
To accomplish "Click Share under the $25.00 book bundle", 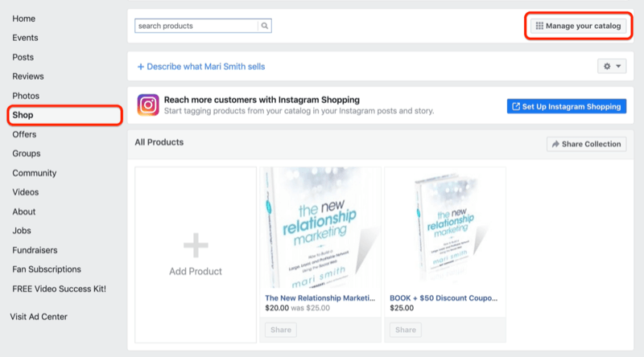I will coord(406,330).
